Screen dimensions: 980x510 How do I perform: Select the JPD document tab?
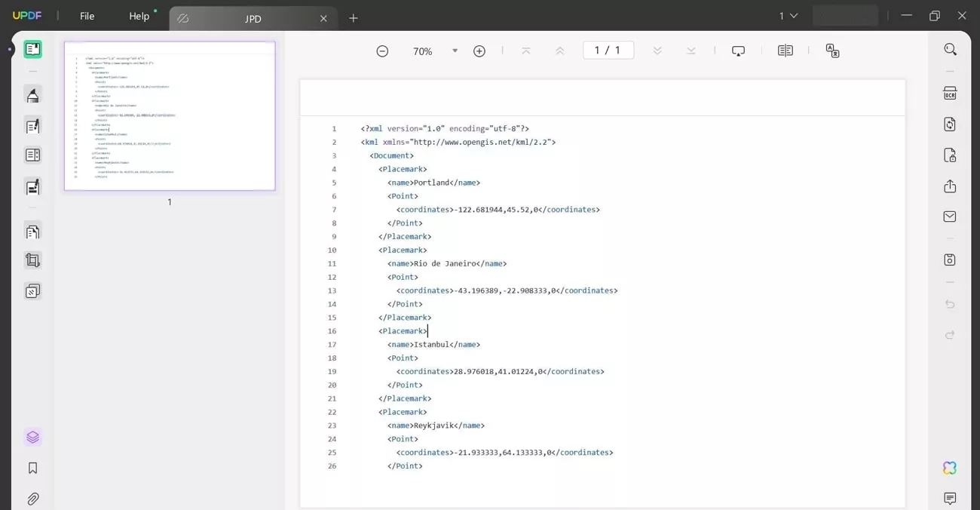253,19
